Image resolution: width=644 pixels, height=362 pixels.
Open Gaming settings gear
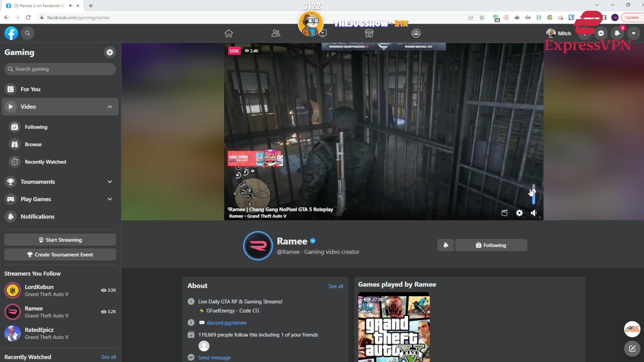(x=110, y=52)
